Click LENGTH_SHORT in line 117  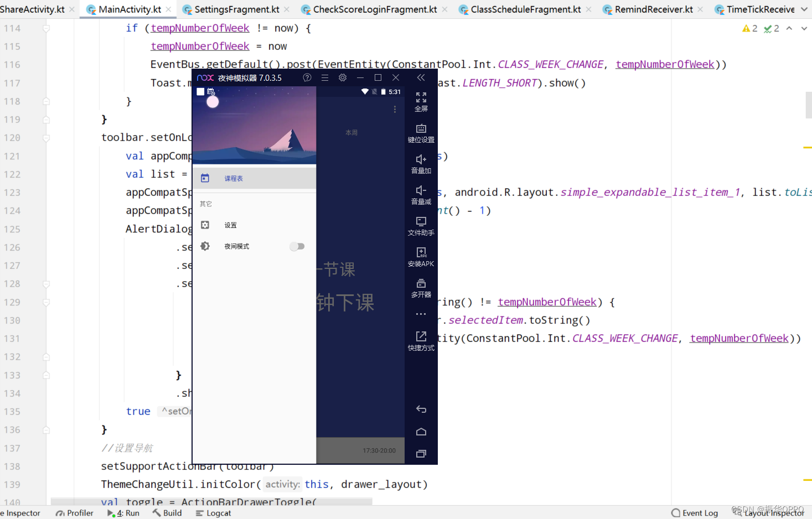click(500, 83)
